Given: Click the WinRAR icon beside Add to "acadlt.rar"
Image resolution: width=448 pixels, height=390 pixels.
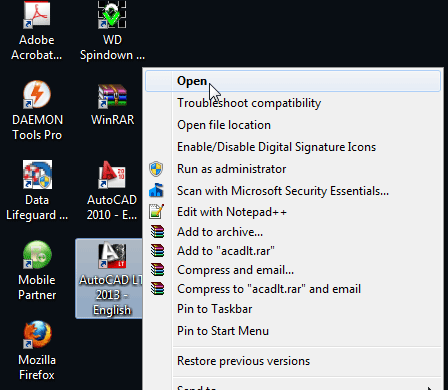Looking at the screenshot, I should [157, 250].
